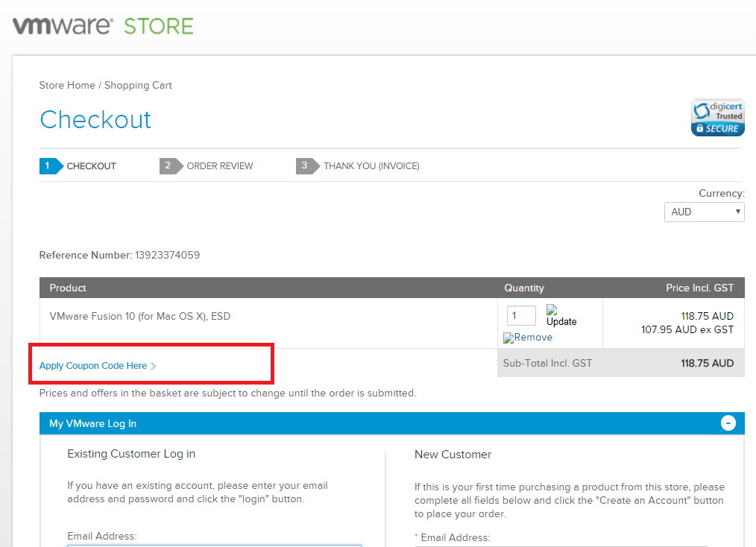Click the product name VMware Fusion 10

pos(140,316)
